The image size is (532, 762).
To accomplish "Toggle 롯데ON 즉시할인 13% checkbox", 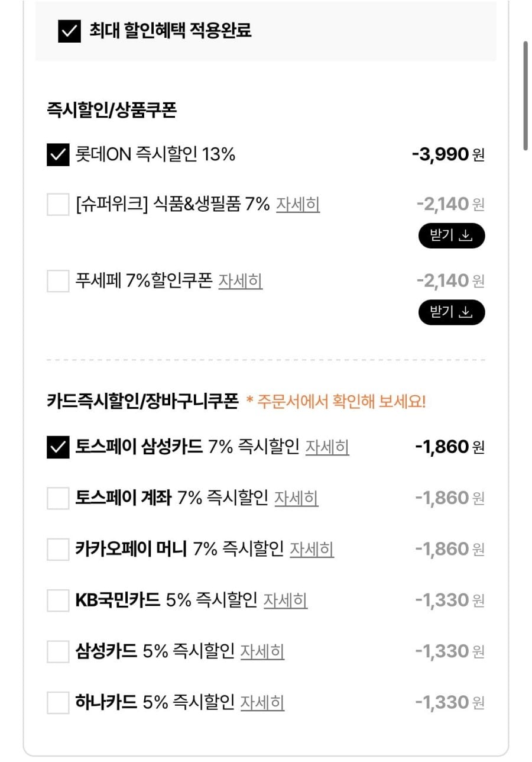I will (58, 155).
